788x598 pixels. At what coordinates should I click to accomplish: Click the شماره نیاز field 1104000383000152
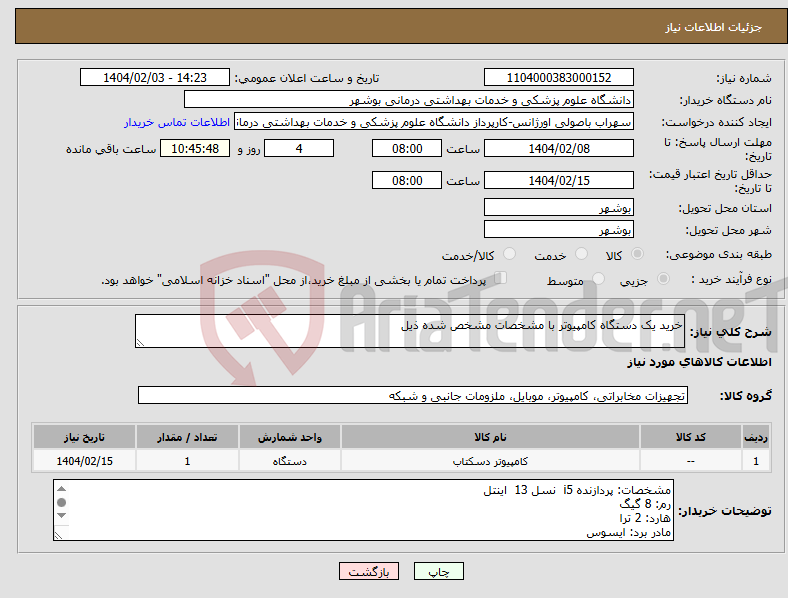click(x=558, y=77)
